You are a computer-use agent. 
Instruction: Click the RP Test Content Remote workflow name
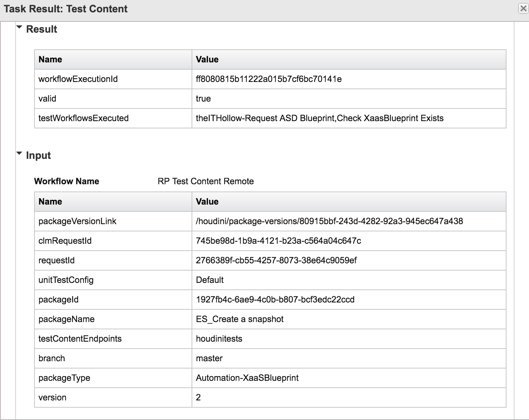(205, 181)
